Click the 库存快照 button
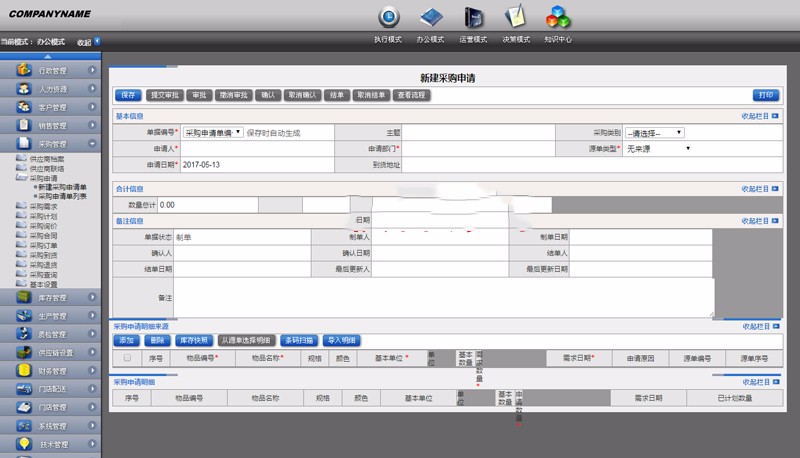800x458 pixels. pyautogui.click(x=194, y=340)
